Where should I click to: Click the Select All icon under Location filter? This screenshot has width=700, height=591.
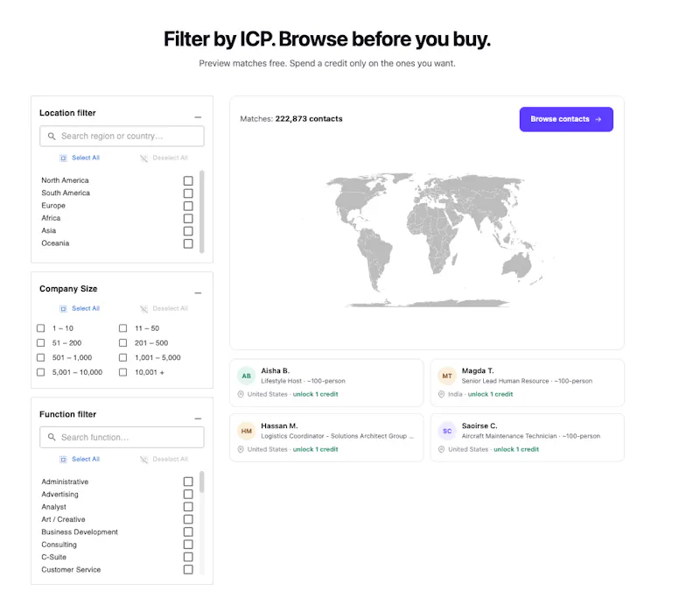click(63, 158)
